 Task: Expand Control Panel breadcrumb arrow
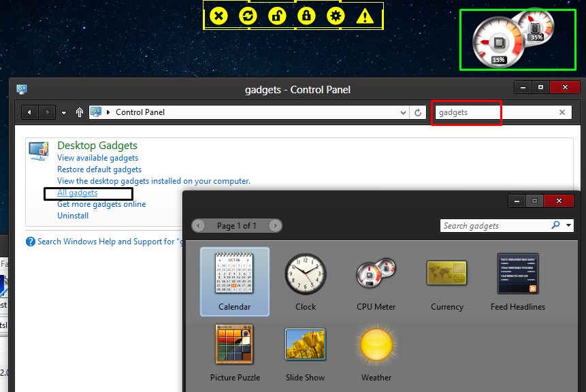[x=108, y=112]
